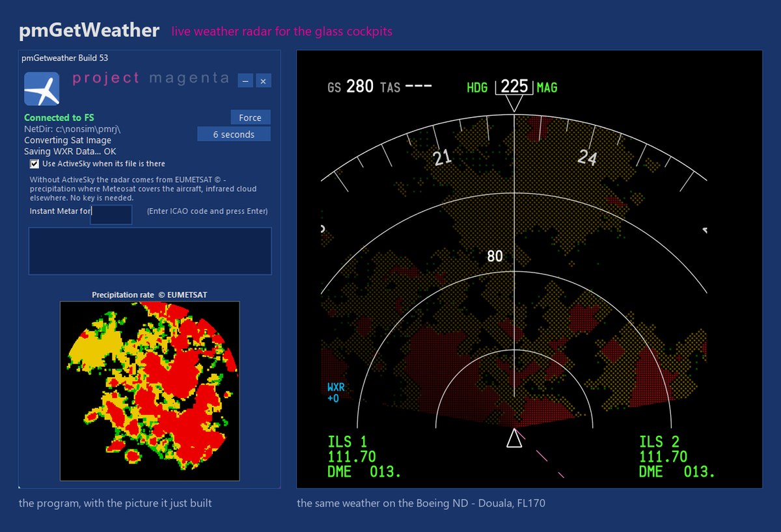Viewport: 781px width, 532px height.
Task: Click the 24 compass heading mark
Action: [x=587, y=157]
